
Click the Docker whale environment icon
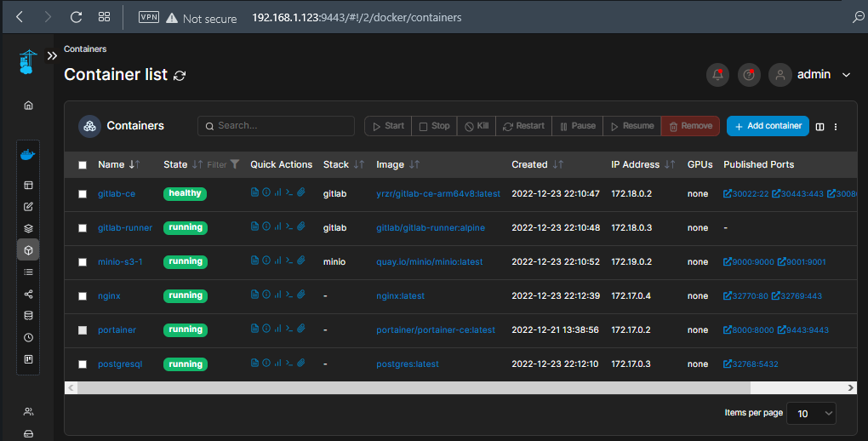pyautogui.click(x=28, y=155)
